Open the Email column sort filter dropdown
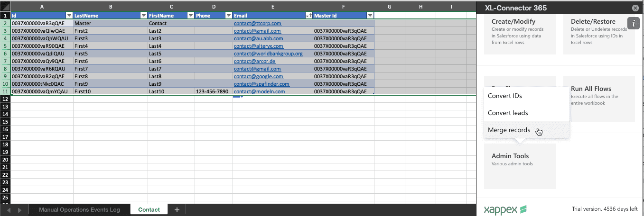 tap(308, 16)
